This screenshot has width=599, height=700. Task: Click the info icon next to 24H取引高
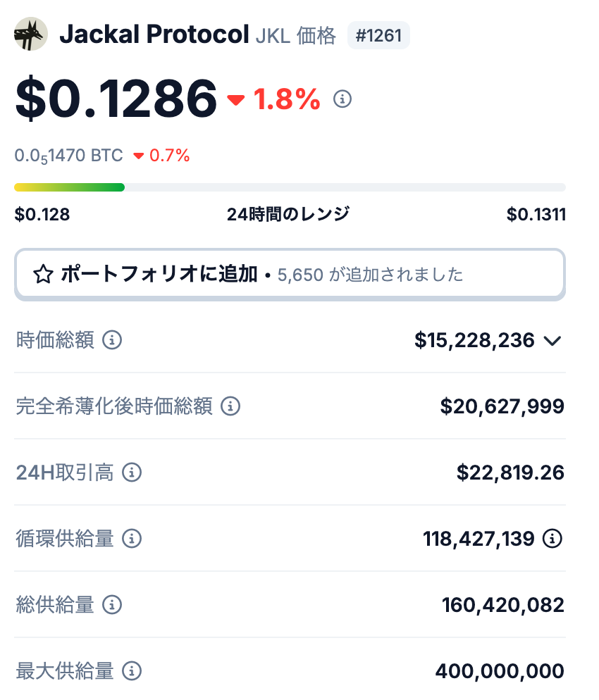132,473
